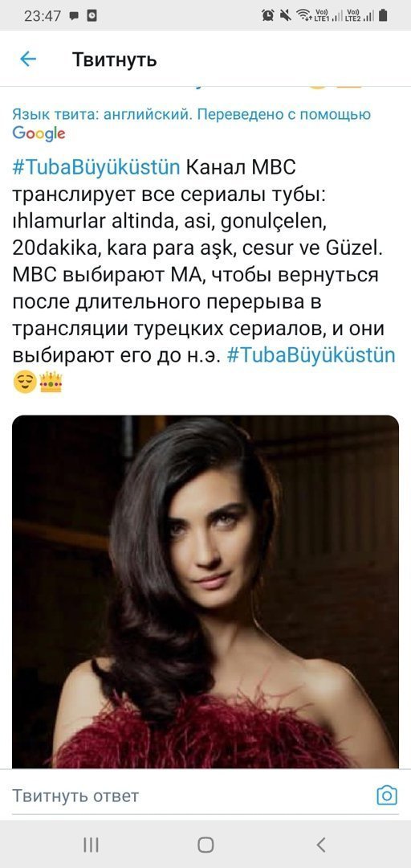Image resolution: width=411 pixels, height=868 pixels.
Task: Tap the crown emoji in tweet
Action: 51,382
